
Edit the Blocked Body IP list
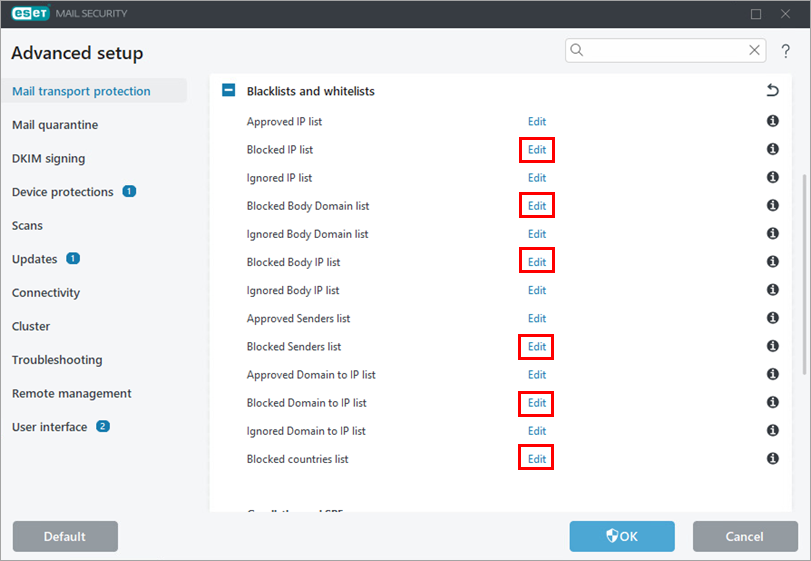[537, 262]
